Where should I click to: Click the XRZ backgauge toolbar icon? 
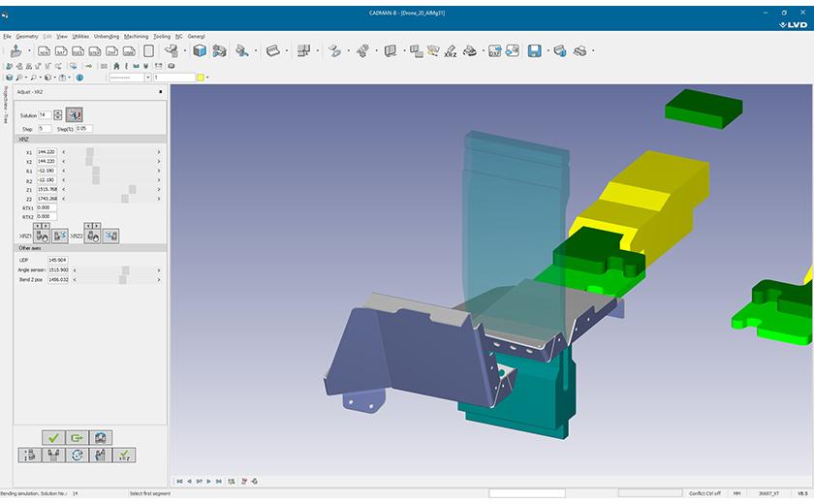point(450,50)
